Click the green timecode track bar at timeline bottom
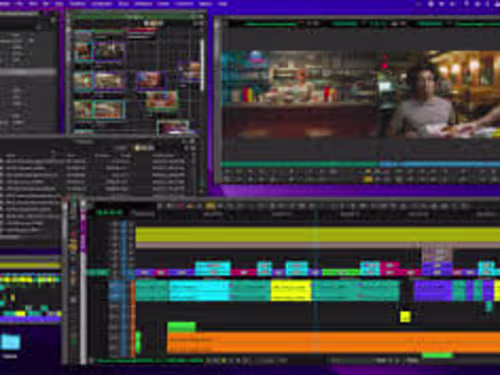500x375 pixels. [x=149, y=360]
